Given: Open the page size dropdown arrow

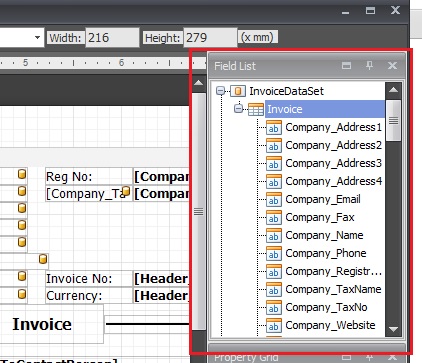Looking at the screenshot, I should [37, 37].
